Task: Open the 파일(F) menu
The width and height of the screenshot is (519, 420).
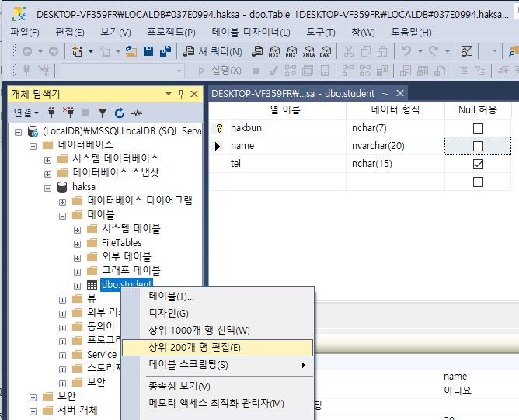Action: click(x=25, y=32)
